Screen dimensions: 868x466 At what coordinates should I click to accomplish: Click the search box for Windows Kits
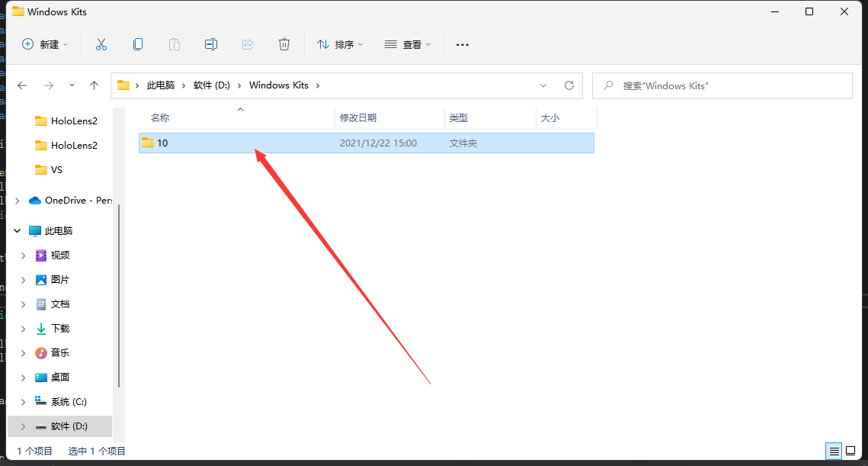point(722,86)
